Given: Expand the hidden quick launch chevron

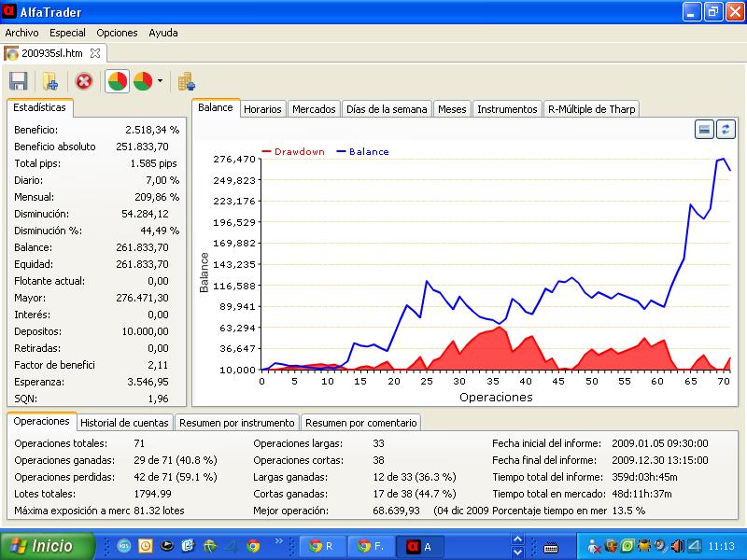Looking at the screenshot, I should [x=277, y=541].
